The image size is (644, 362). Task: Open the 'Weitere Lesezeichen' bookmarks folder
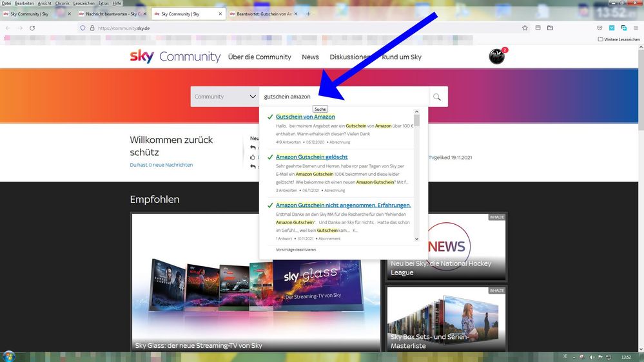(x=618, y=39)
